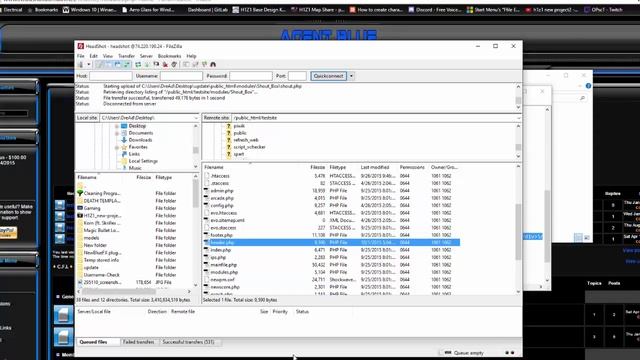Switch to the Failed transfers tab
This screenshot has height=360, width=640.
click(138, 342)
